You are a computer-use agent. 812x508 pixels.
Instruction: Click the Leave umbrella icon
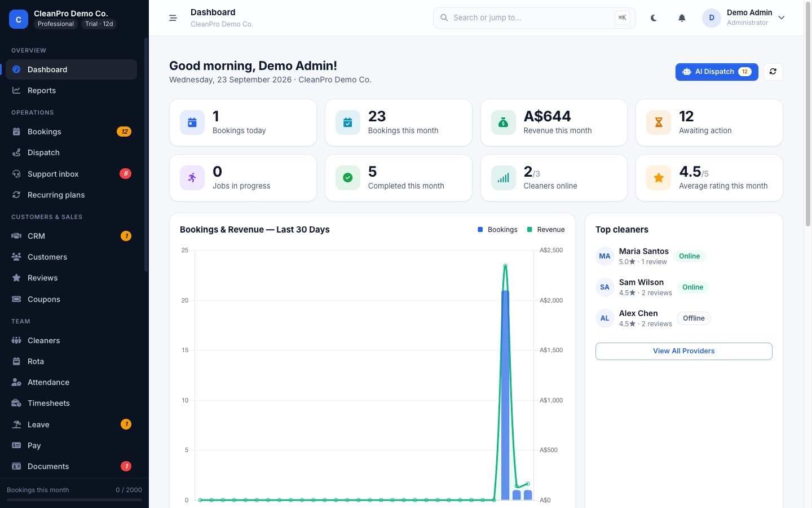pyautogui.click(x=16, y=424)
